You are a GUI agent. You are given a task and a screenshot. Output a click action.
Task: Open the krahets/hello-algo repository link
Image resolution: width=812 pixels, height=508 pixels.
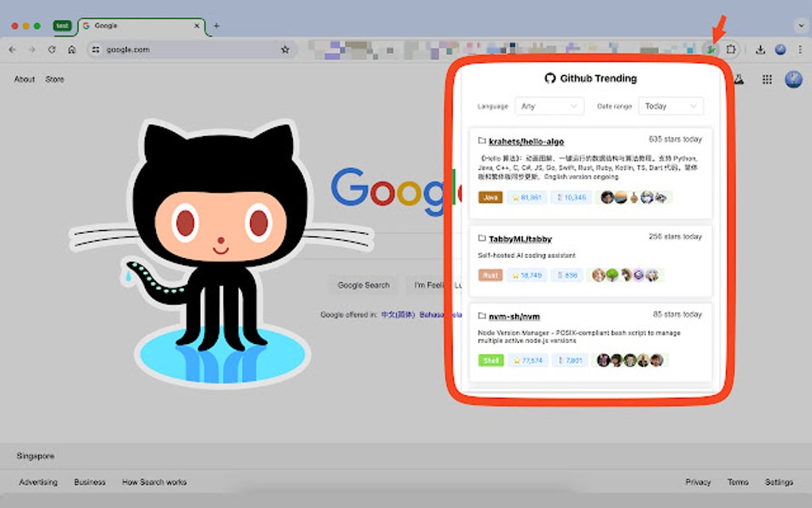point(526,142)
